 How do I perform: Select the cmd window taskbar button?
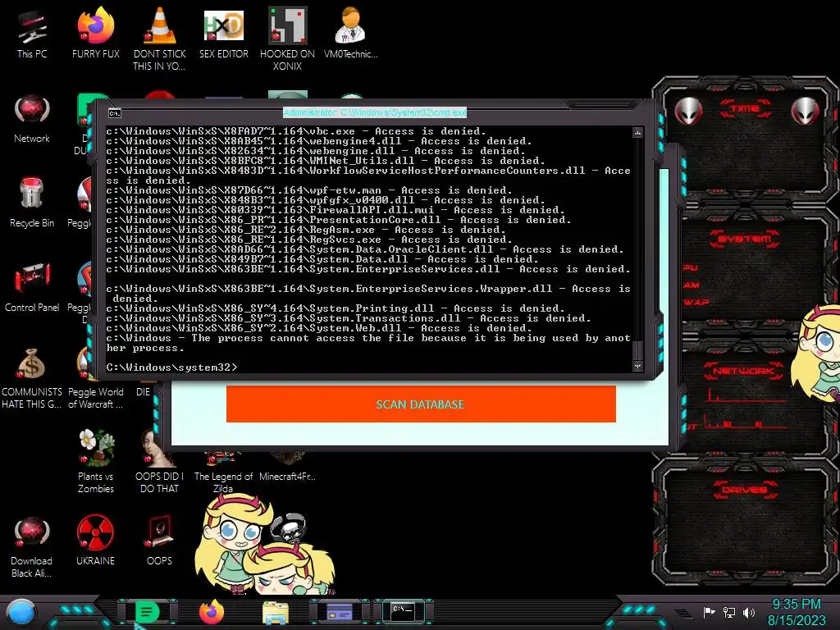point(404,611)
